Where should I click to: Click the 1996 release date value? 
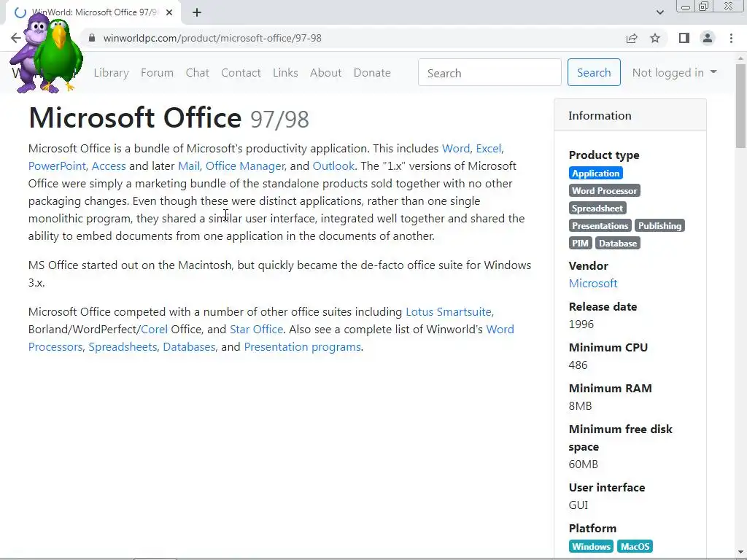click(x=581, y=324)
